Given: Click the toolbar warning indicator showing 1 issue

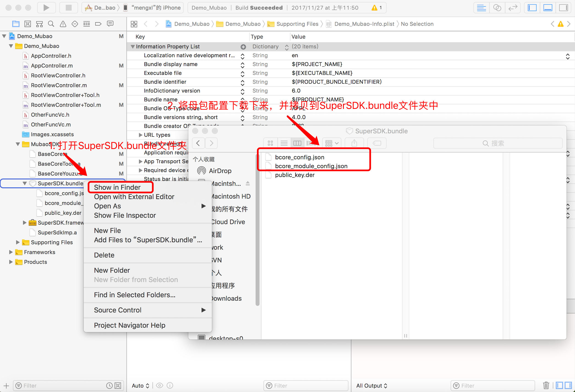Looking at the screenshot, I should tap(376, 8).
